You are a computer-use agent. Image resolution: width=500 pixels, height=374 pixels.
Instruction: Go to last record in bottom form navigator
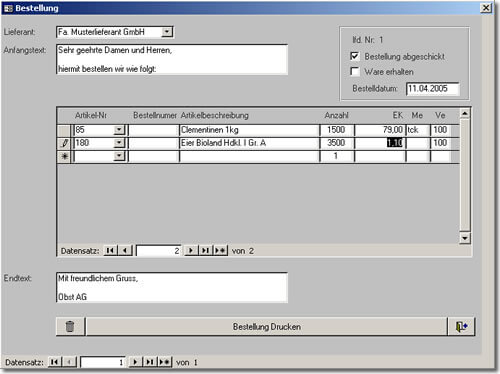tap(150, 362)
